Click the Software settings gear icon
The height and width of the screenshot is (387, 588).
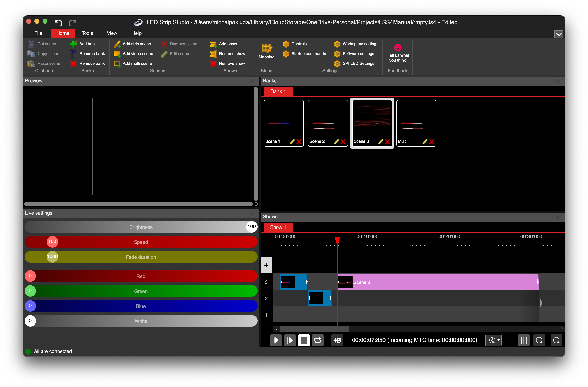tap(337, 54)
